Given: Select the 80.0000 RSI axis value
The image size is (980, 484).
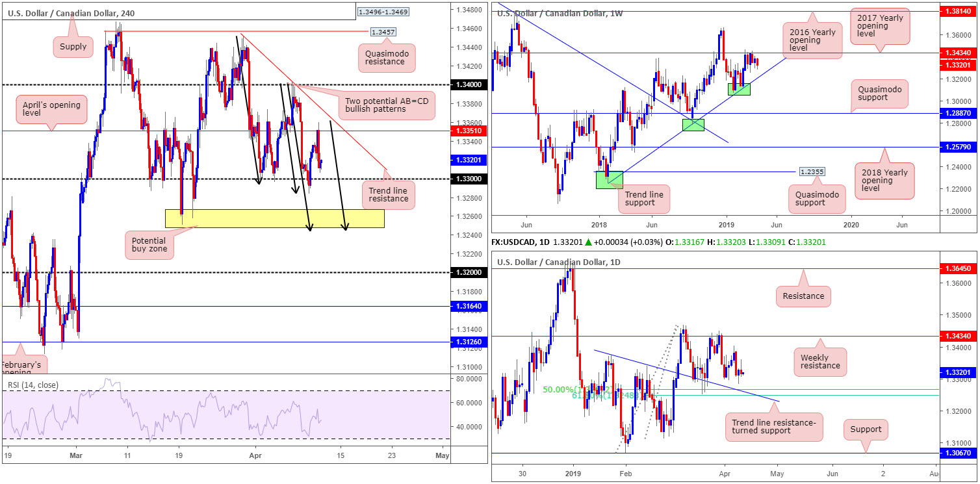Looking at the screenshot, I should pyautogui.click(x=469, y=379).
